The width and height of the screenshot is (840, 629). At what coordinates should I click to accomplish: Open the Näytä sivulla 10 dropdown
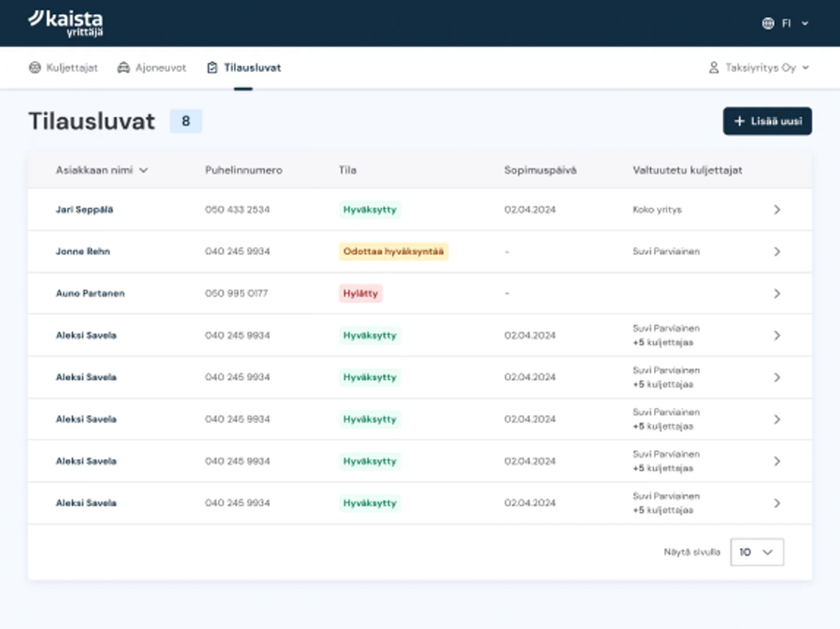(x=757, y=552)
